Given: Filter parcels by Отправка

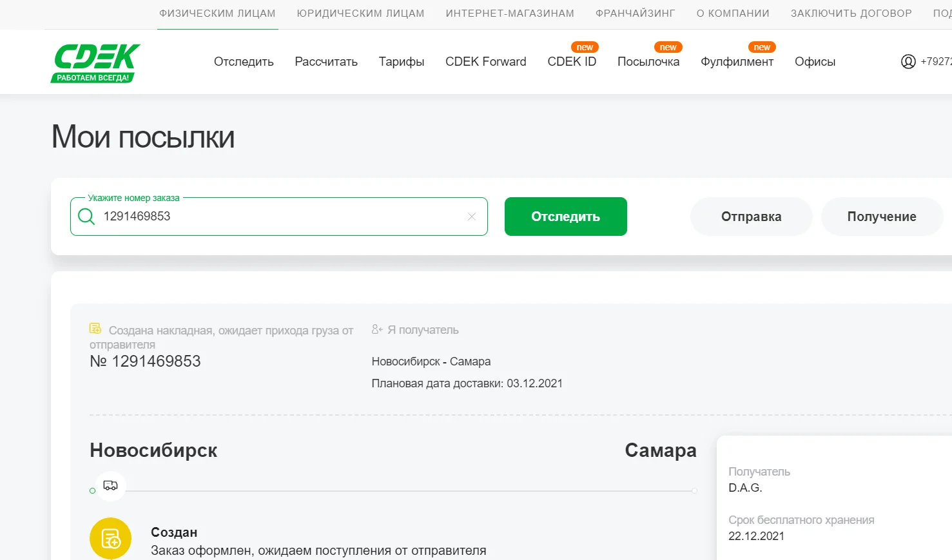Looking at the screenshot, I should tap(752, 217).
